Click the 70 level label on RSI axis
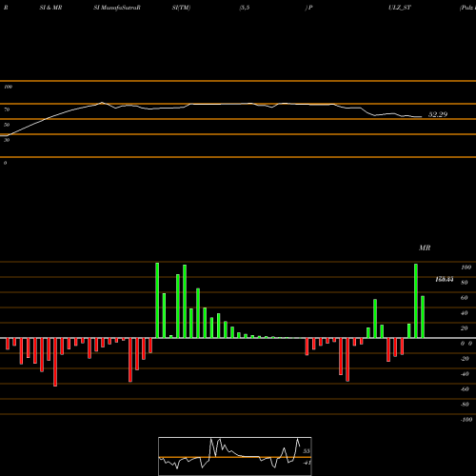476x476 pixels. [7, 109]
